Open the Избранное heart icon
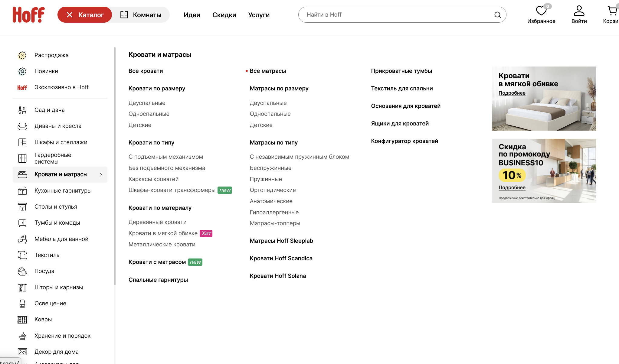 click(541, 11)
